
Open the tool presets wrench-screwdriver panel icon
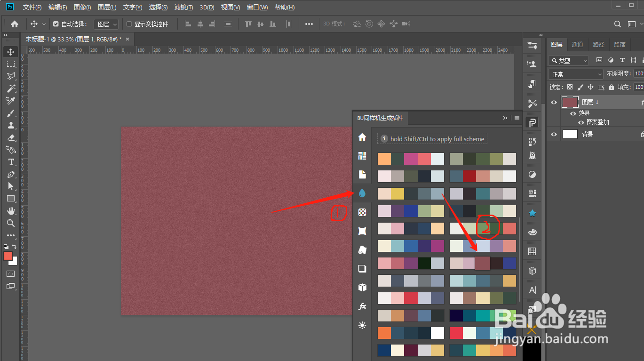533,103
